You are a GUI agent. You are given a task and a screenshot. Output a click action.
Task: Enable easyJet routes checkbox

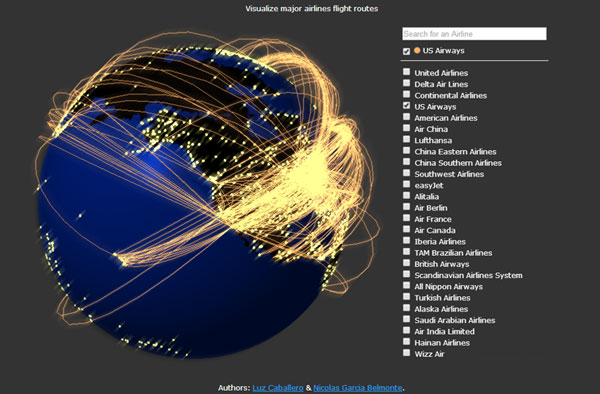[x=406, y=184]
